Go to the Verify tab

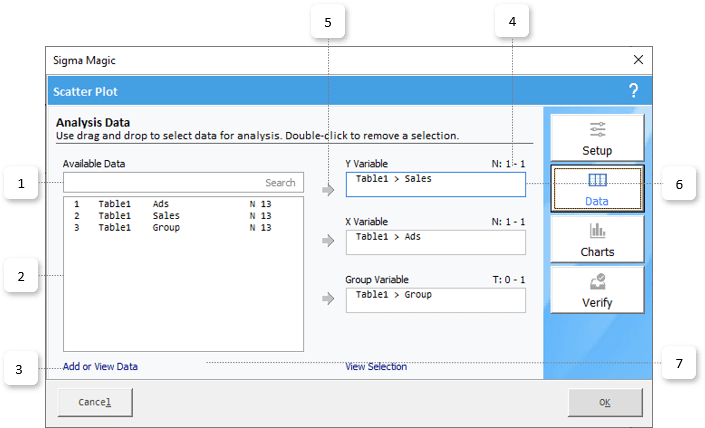point(597,290)
